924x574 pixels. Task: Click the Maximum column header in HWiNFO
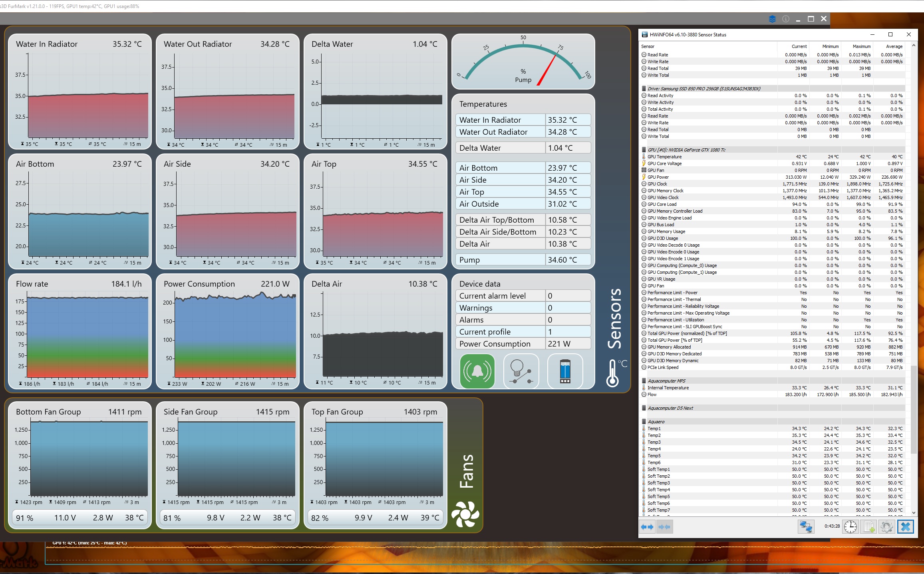(861, 46)
